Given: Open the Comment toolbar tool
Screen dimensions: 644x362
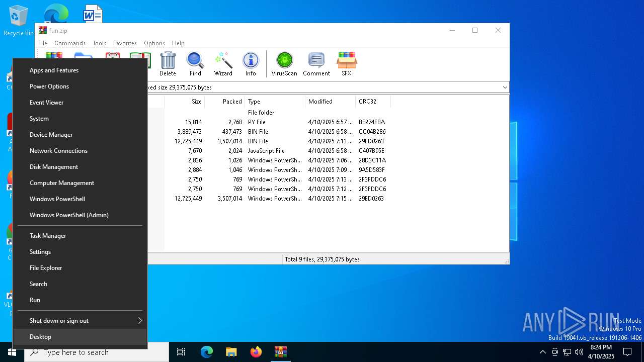Looking at the screenshot, I should click(x=316, y=64).
